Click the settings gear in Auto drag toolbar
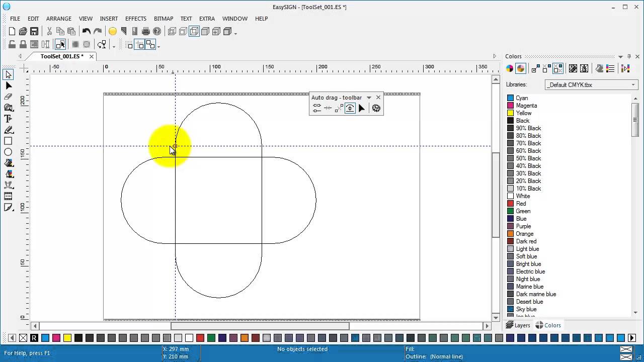This screenshot has width=644, height=362. click(x=376, y=108)
